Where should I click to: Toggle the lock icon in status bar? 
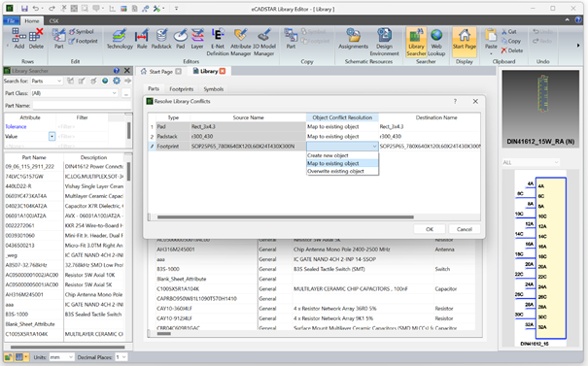(x=8, y=357)
